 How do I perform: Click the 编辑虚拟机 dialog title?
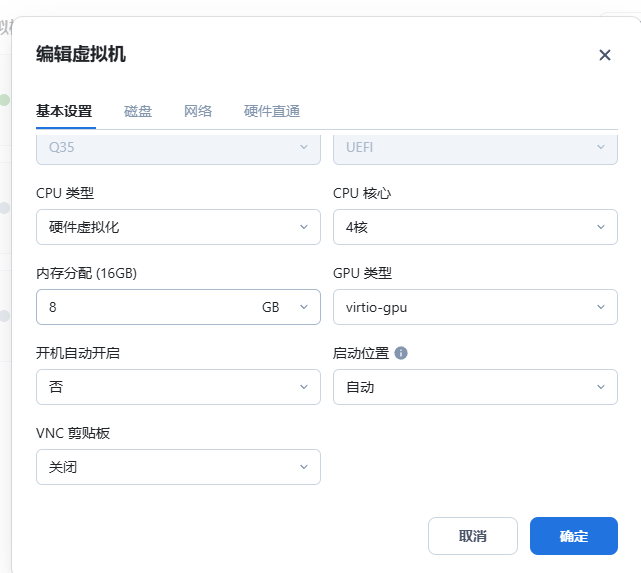(81, 54)
